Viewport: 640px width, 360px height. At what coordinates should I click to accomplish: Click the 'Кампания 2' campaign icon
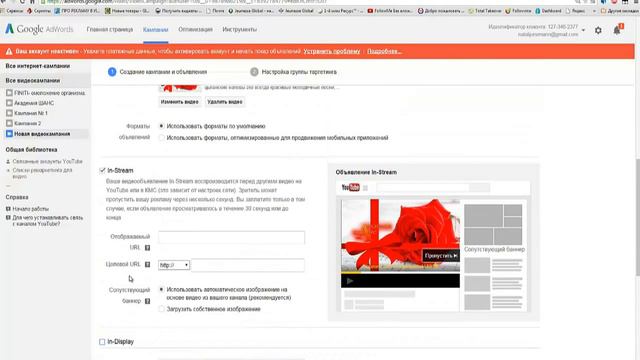[x=9, y=123]
